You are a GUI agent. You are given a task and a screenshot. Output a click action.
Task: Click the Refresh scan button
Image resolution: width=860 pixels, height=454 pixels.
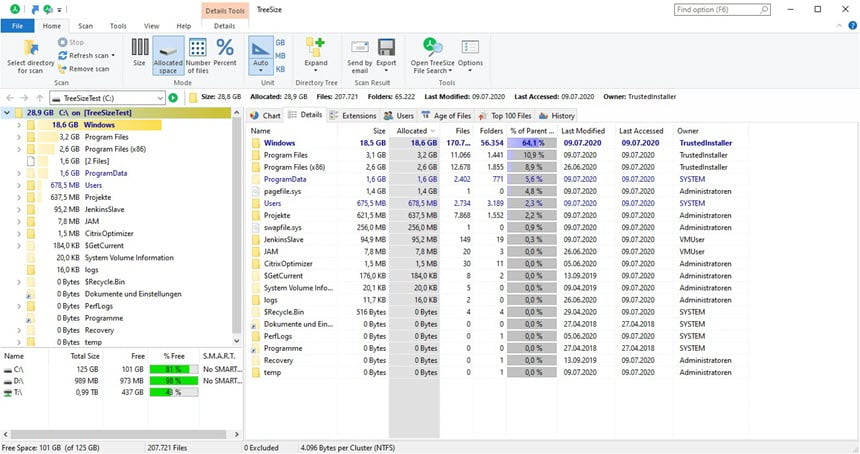pos(87,55)
